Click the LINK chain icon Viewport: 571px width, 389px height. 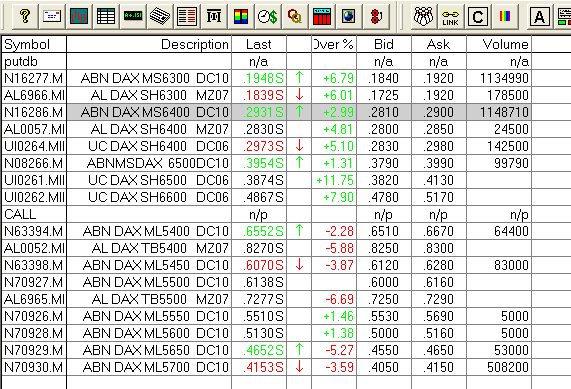pyautogui.click(x=450, y=16)
